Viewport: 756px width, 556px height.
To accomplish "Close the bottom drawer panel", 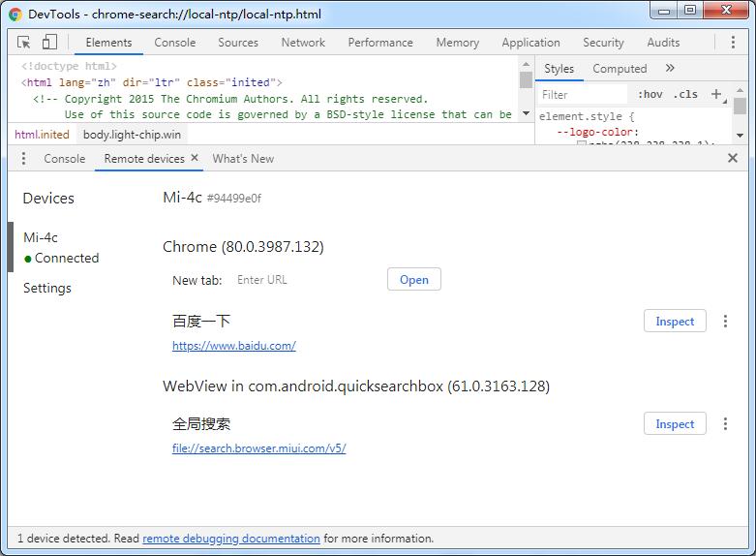I will click(x=733, y=158).
